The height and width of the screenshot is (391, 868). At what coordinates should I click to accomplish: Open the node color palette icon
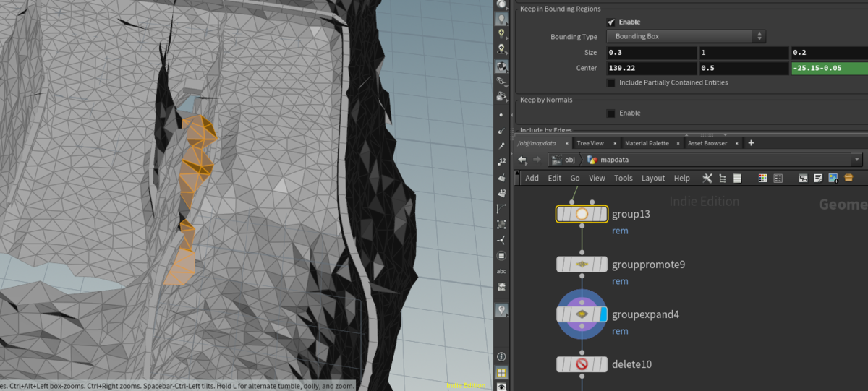(x=762, y=178)
